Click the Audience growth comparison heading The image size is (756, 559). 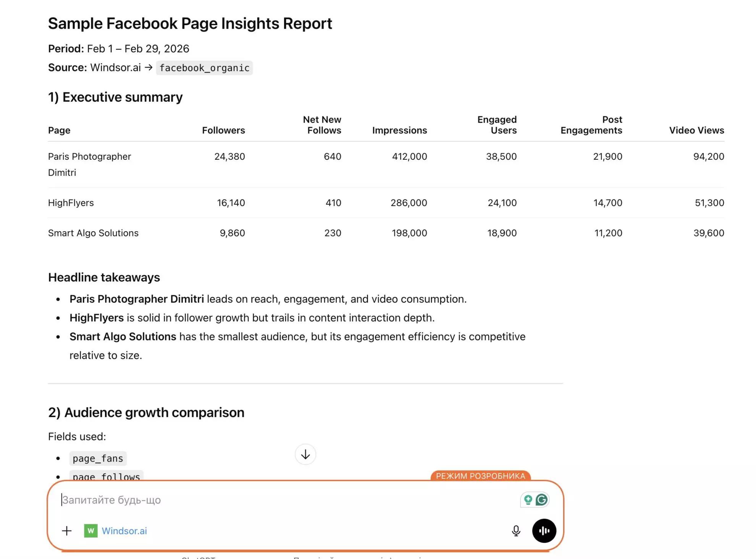(x=146, y=412)
